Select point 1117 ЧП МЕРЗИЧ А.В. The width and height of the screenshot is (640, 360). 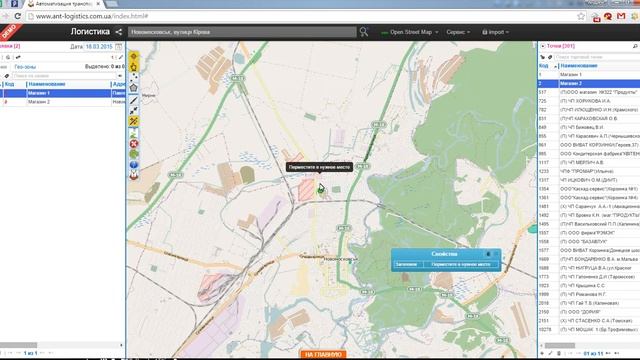(x=589, y=162)
